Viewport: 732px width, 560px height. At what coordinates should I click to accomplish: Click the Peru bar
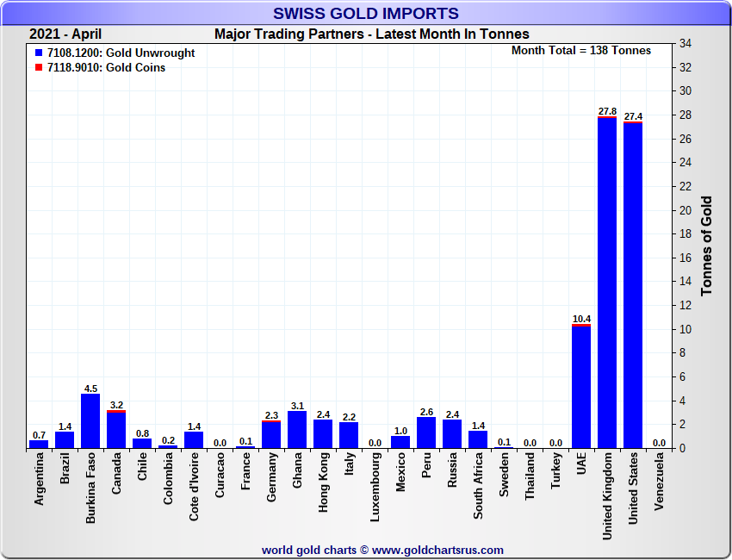pos(426,432)
